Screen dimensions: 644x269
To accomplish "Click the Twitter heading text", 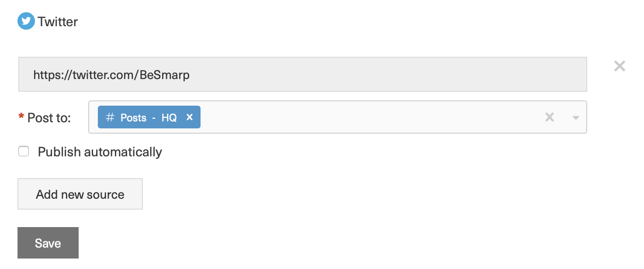I will pyautogui.click(x=58, y=21).
